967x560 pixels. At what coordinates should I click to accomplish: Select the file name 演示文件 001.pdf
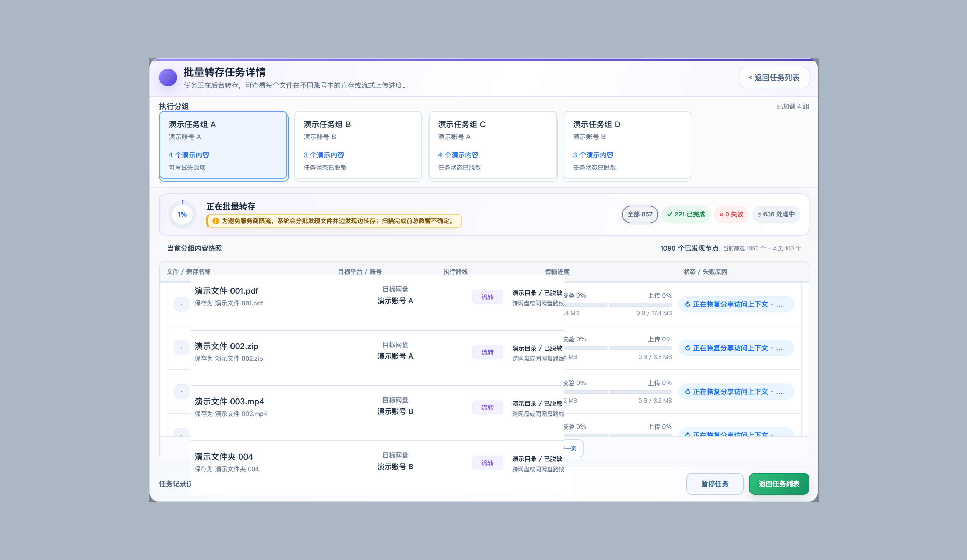[226, 291]
